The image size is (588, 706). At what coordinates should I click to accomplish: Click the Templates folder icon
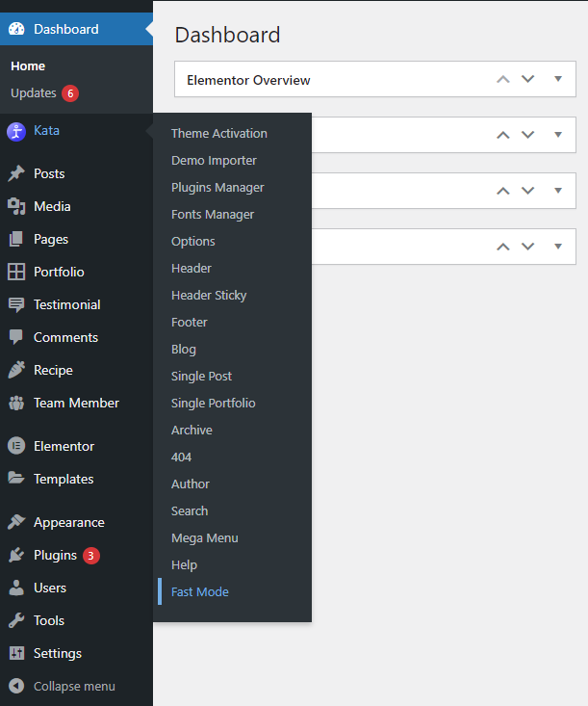tap(16, 479)
